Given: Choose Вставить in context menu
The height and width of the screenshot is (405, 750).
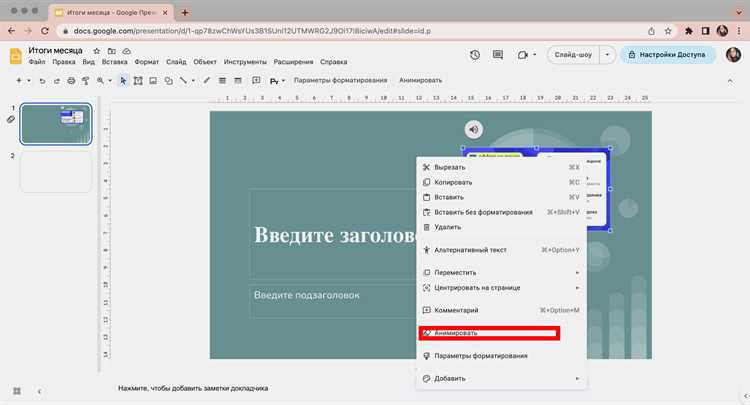Looking at the screenshot, I should (x=501, y=197).
